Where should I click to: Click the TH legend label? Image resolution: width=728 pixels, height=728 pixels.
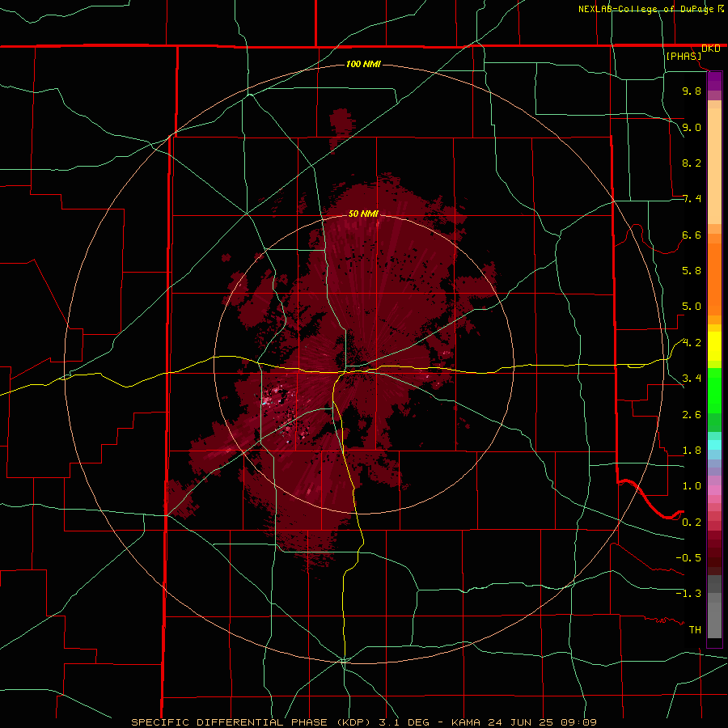point(695,630)
